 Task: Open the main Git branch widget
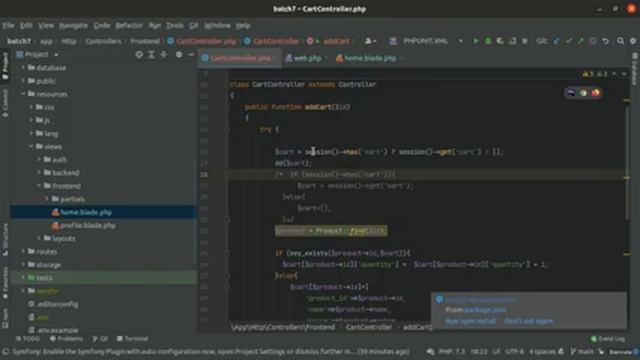[582, 351]
